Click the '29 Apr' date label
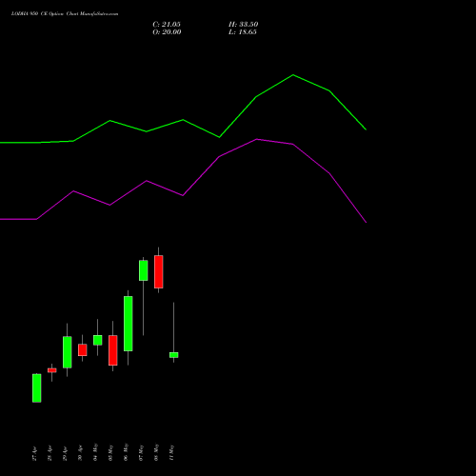 click(65, 453)
